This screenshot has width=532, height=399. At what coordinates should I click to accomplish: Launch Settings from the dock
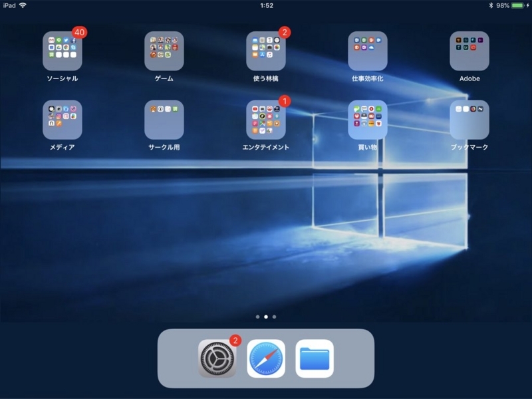(x=217, y=358)
